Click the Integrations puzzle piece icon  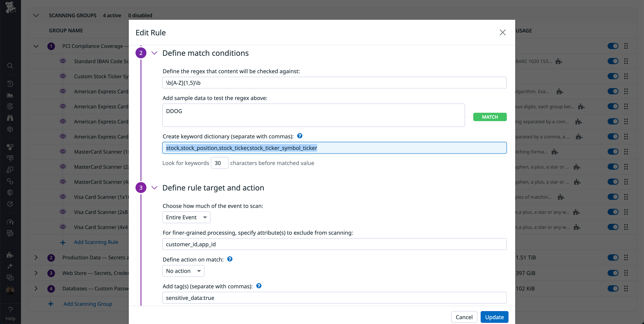(x=10, y=254)
